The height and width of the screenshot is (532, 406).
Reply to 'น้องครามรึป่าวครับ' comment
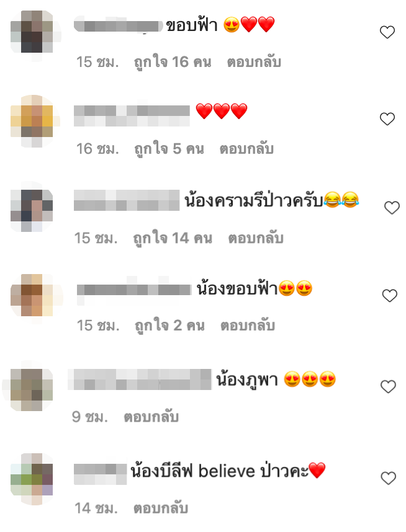tap(256, 238)
